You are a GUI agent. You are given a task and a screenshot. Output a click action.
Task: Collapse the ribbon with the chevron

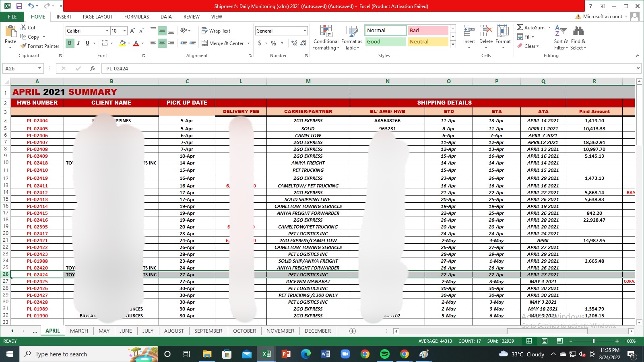[x=638, y=56]
